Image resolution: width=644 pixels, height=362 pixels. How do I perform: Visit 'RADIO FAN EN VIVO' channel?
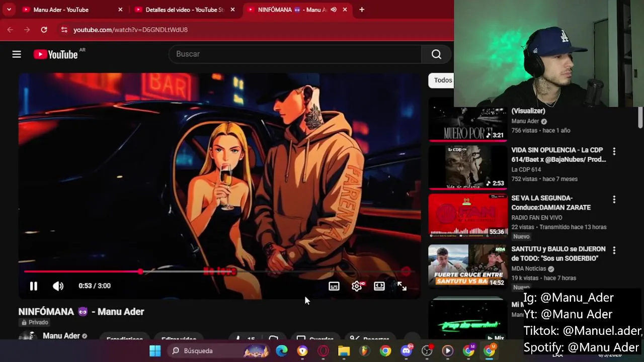click(537, 218)
